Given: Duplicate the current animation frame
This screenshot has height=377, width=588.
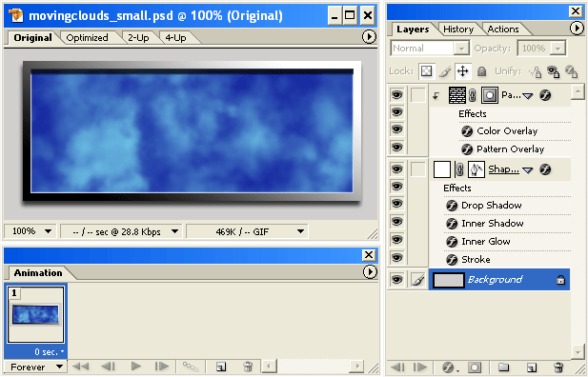Looking at the screenshot, I should pos(221,367).
